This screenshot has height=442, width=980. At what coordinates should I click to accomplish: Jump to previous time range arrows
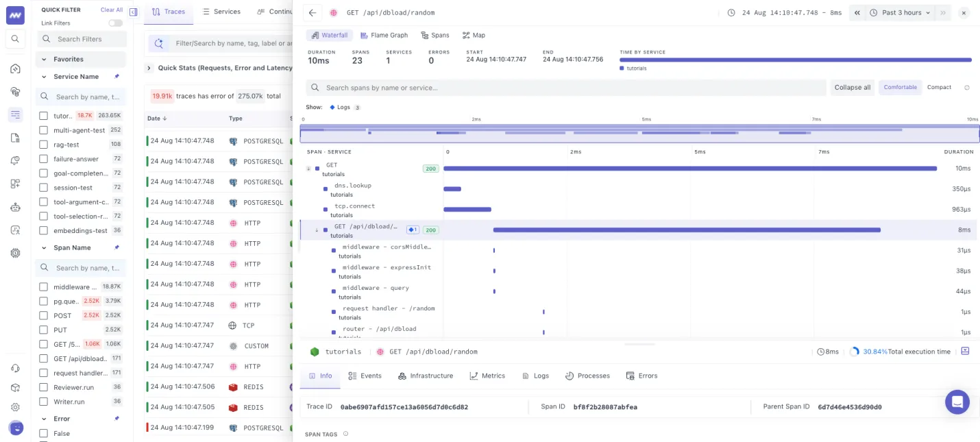pos(857,12)
